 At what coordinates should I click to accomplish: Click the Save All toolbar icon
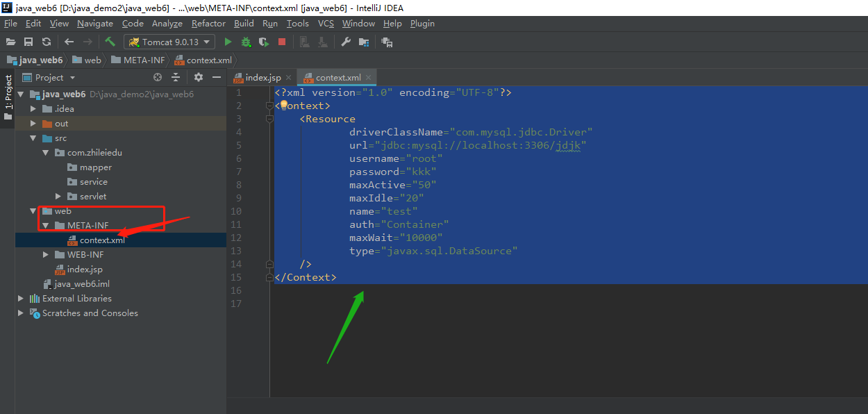pos(28,42)
